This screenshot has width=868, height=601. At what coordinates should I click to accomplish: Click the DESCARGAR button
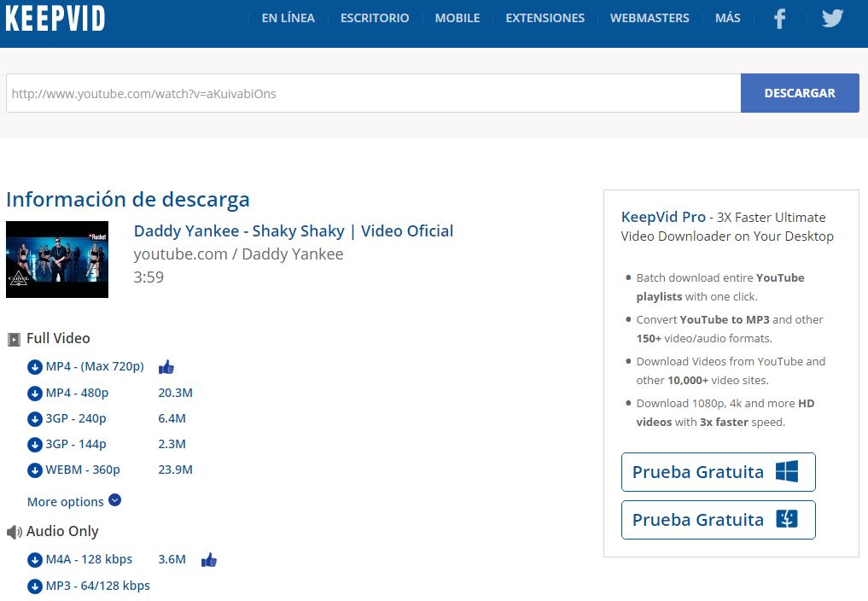tap(800, 93)
